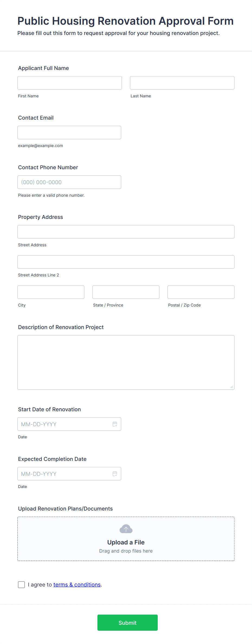
Task: Click the cloud upload icon
Action: (126, 529)
